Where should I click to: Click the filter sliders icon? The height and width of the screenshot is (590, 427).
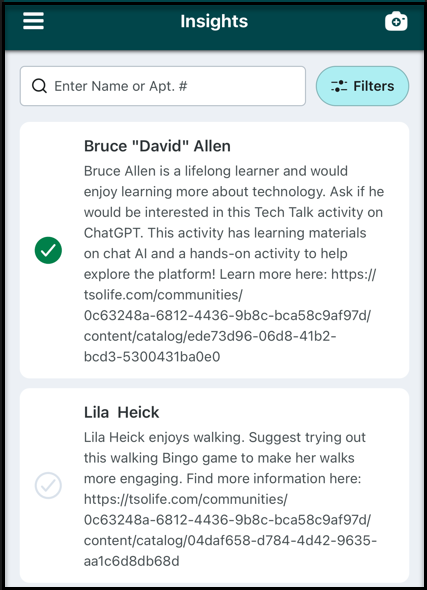(x=339, y=86)
